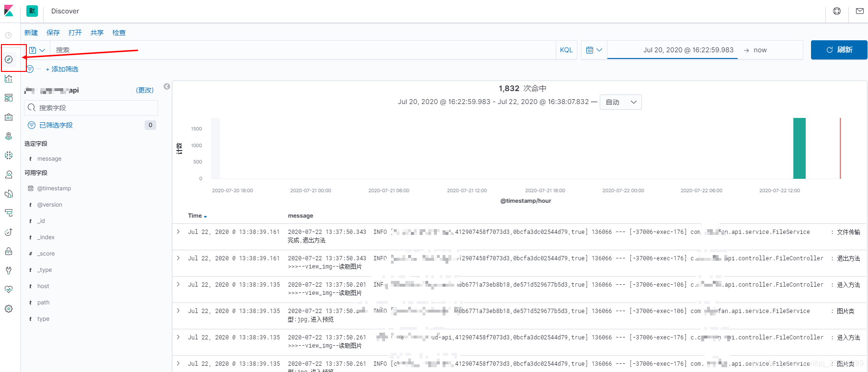Select the @version field
The image size is (868, 372).
click(x=50, y=205)
